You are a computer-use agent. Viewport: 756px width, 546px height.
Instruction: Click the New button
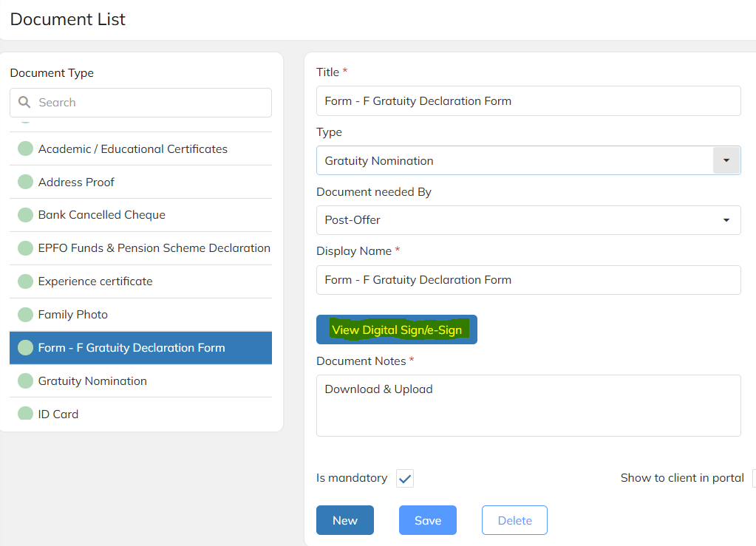344,520
